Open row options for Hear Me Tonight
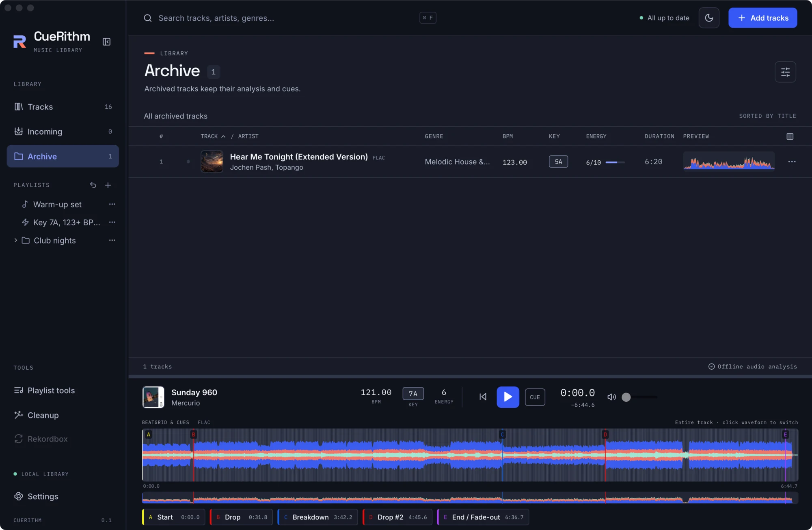The height and width of the screenshot is (530, 812). [792, 162]
